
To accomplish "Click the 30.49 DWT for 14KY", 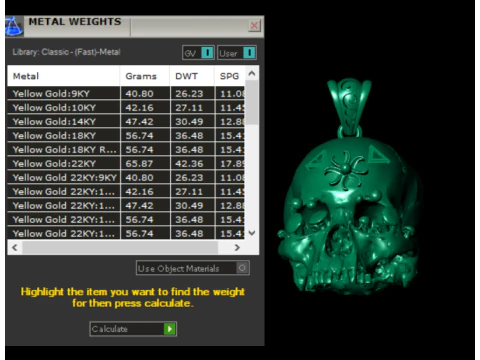I will coord(189,122).
